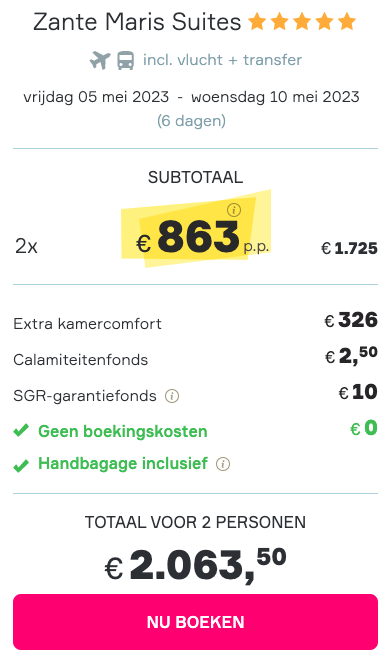Open the Handbagage inclusief info icon

click(x=223, y=464)
